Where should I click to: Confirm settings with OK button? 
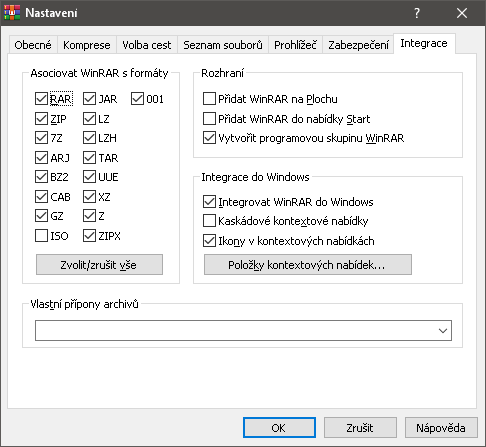[x=279, y=428]
